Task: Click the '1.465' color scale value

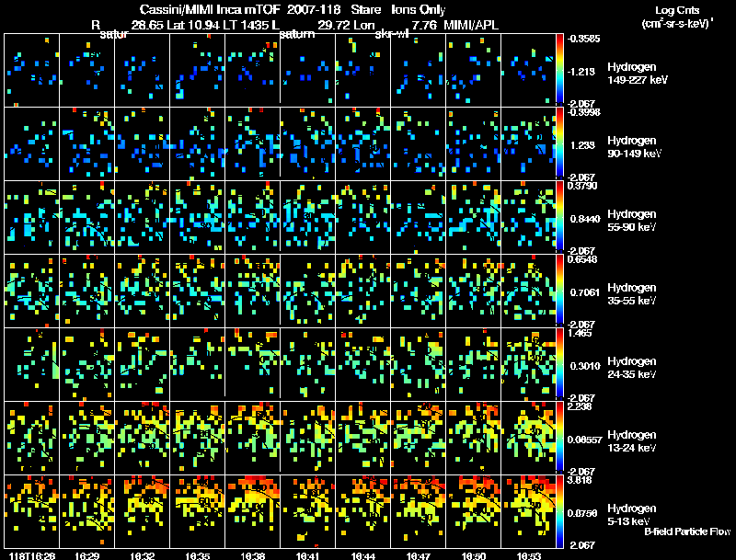Action: (581, 334)
